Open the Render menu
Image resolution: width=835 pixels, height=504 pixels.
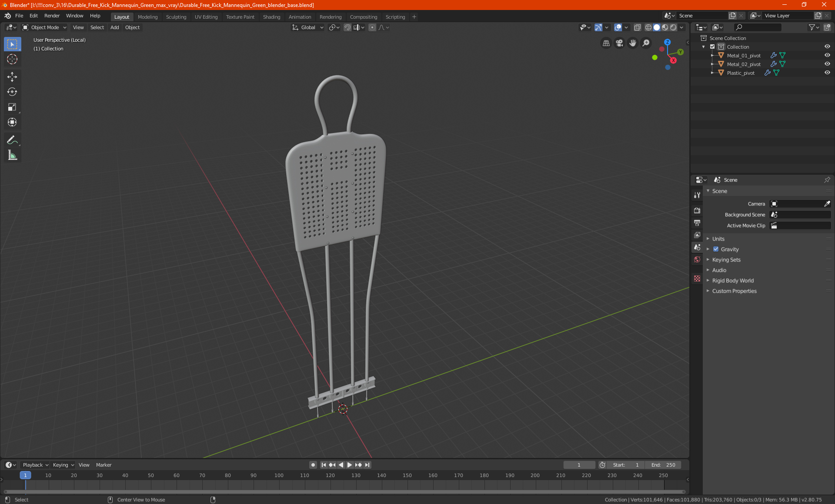pos(52,16)
